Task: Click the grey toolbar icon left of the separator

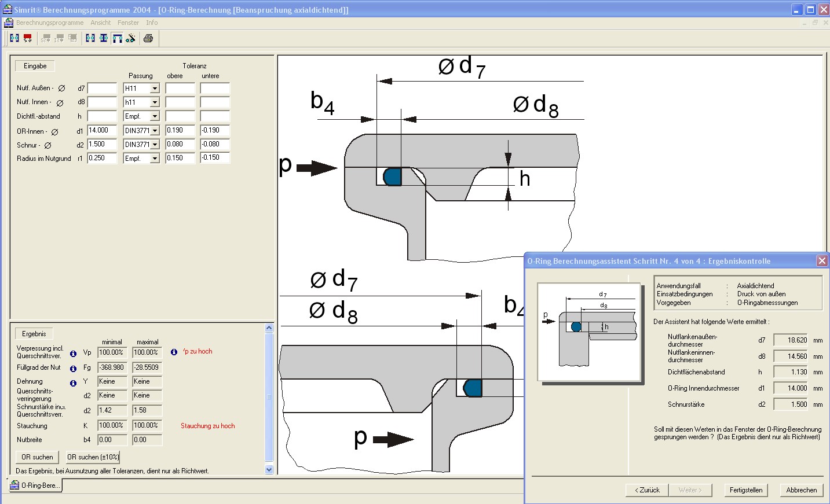Action: [72, 38]
